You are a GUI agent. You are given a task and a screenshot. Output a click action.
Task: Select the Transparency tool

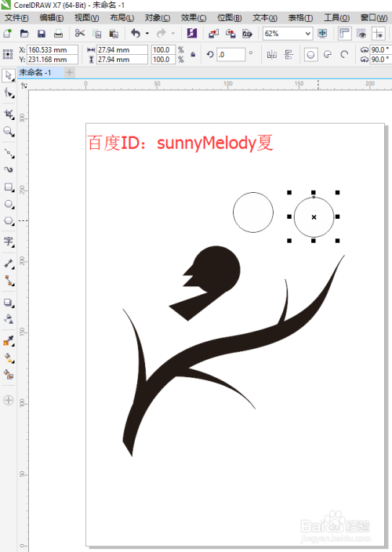tap(9, 319)
